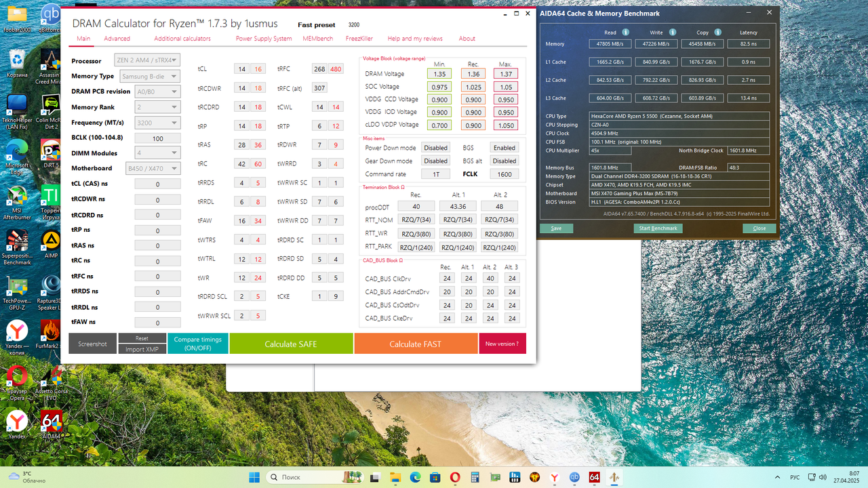Open the Power Supply System tab
Screen dimensions: 868x488
(x=264, y=39)
